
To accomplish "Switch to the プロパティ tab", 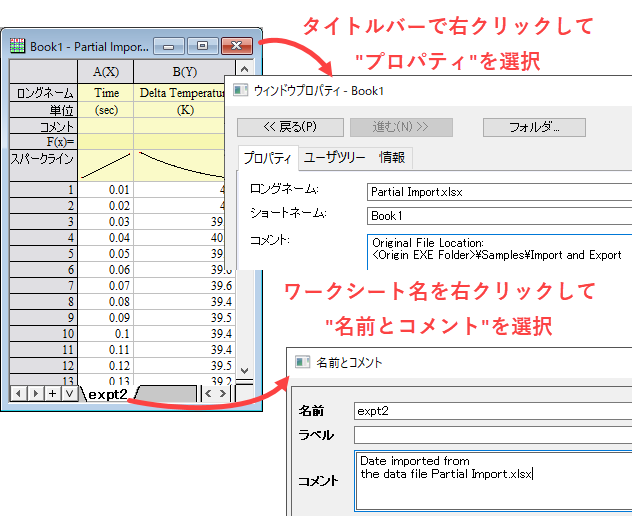I will (268, 158).
